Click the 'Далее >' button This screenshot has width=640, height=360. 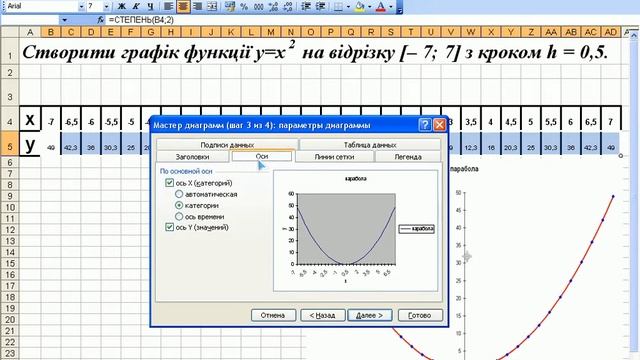pos(369,315)
